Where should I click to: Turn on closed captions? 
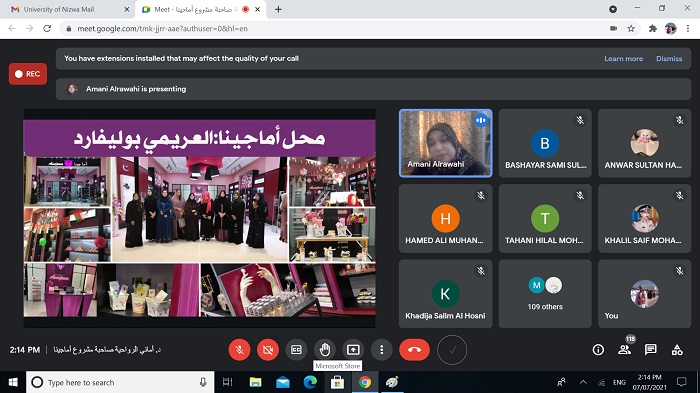pos(296,350)
